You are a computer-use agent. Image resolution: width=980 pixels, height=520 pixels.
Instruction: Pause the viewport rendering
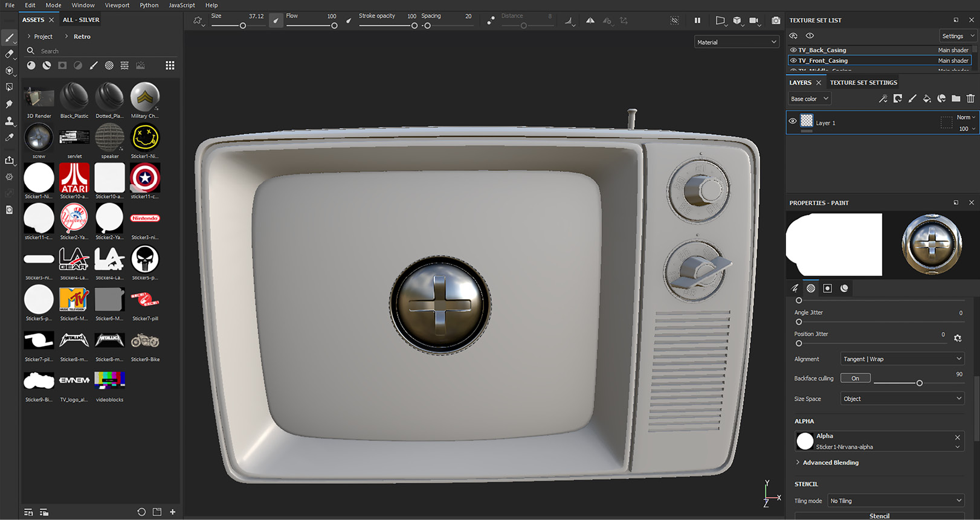point(697,21)
